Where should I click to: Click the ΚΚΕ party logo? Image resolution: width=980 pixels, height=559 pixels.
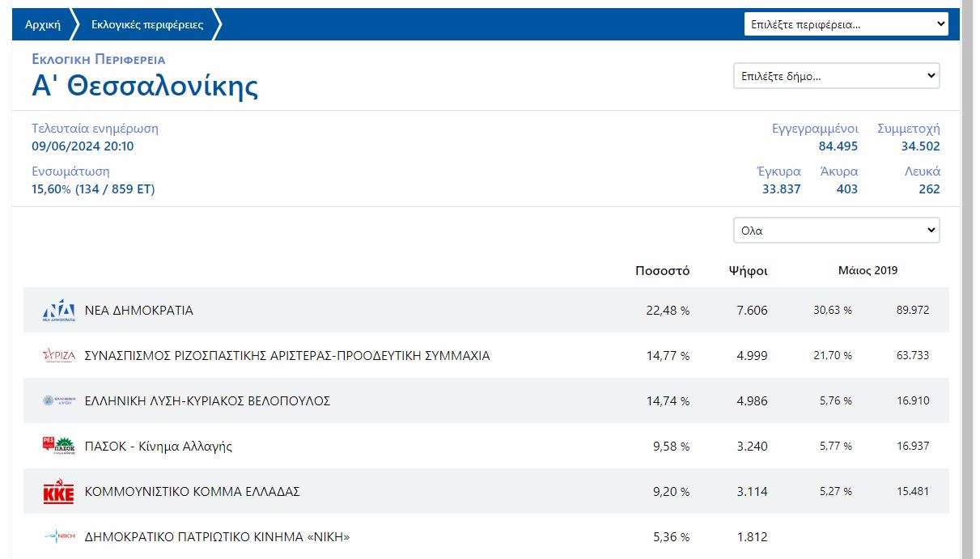(58, 492)
